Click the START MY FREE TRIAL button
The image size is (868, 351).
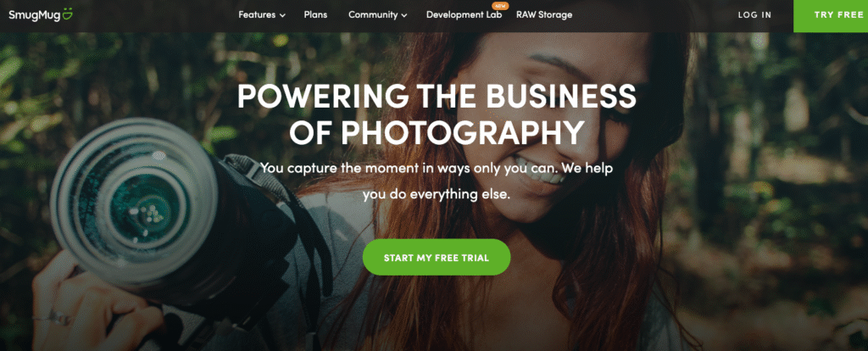point(437,258)
